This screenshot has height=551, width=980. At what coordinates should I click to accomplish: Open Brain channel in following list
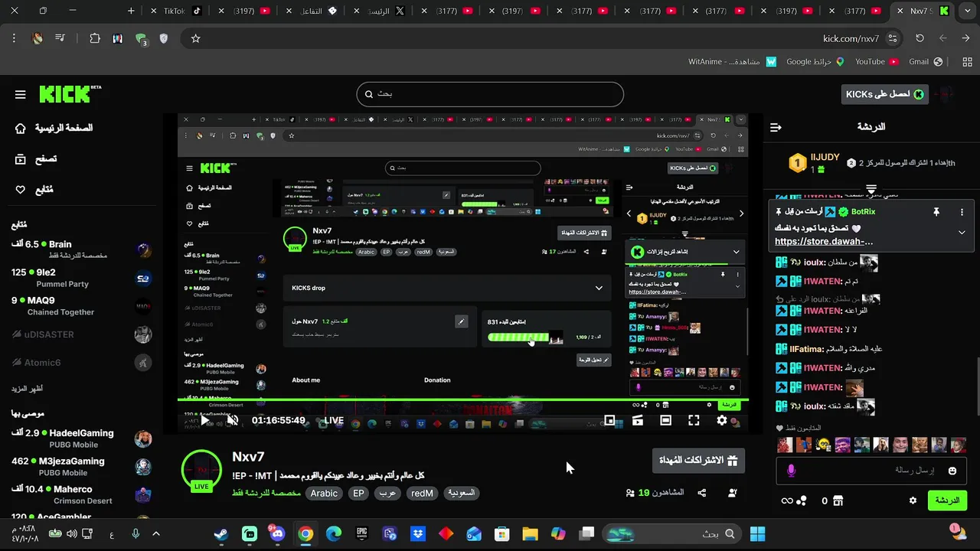80,249
